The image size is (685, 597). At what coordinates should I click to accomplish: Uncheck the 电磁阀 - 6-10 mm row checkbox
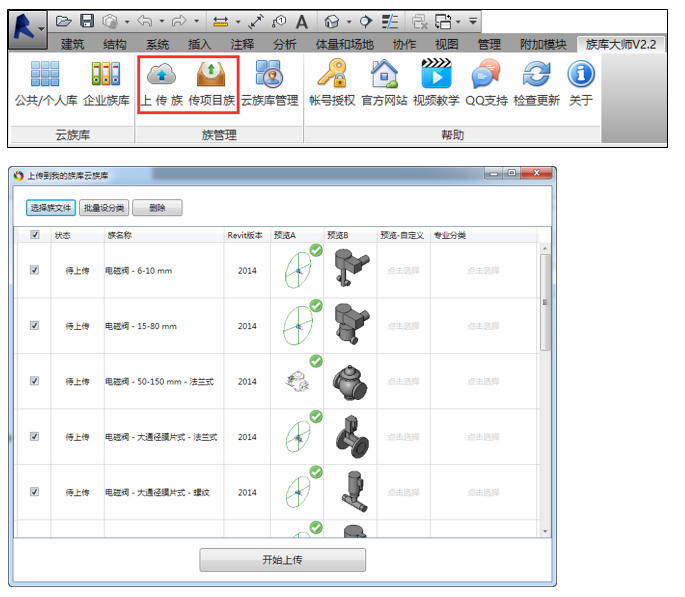click(x=35, y=270)
